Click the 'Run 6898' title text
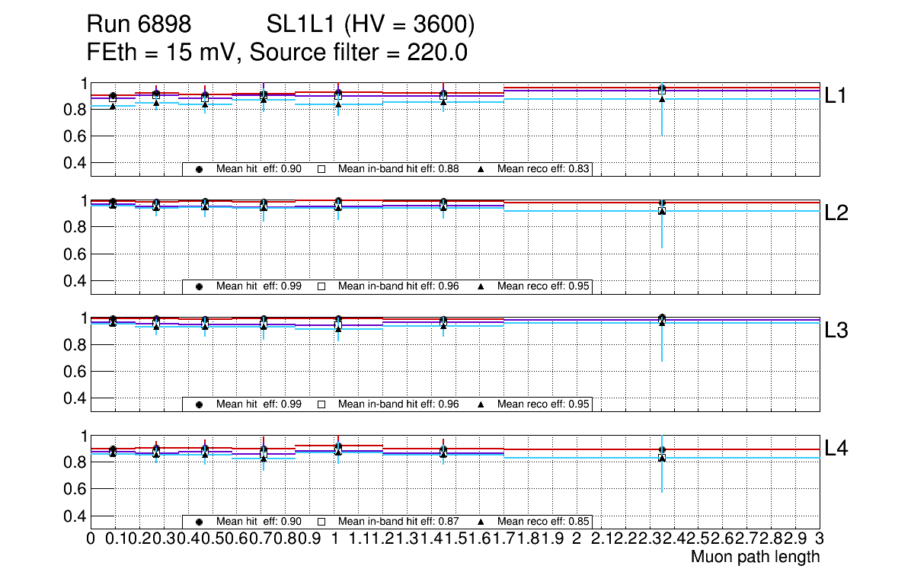This screenshot has width=911, height=588. (x=138, y=25)
